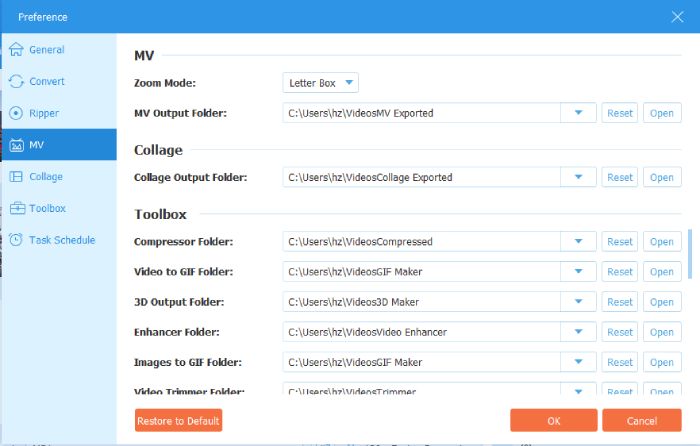Reset the Video to GIF Folder path

coord(620,271)
